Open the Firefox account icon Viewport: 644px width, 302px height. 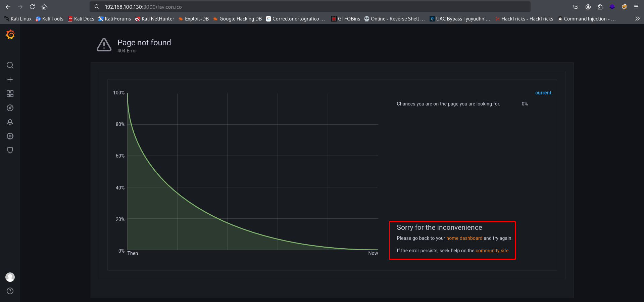point(588,7)
